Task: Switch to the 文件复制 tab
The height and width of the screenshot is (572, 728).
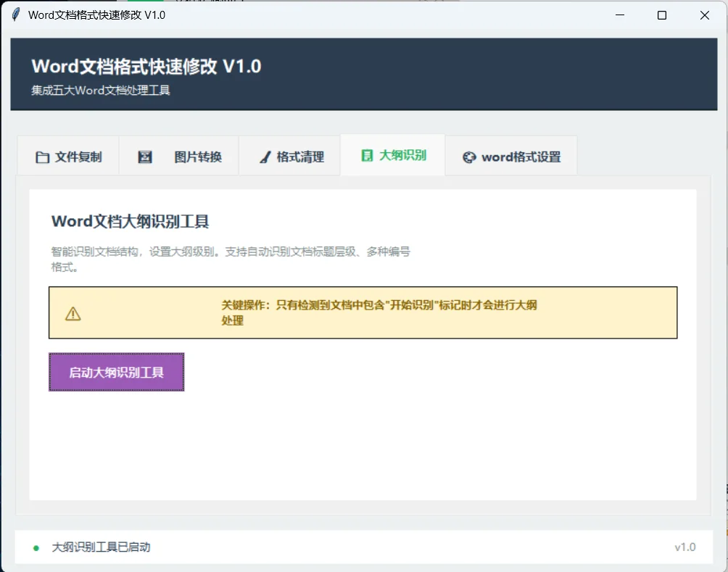Action: 68,155
